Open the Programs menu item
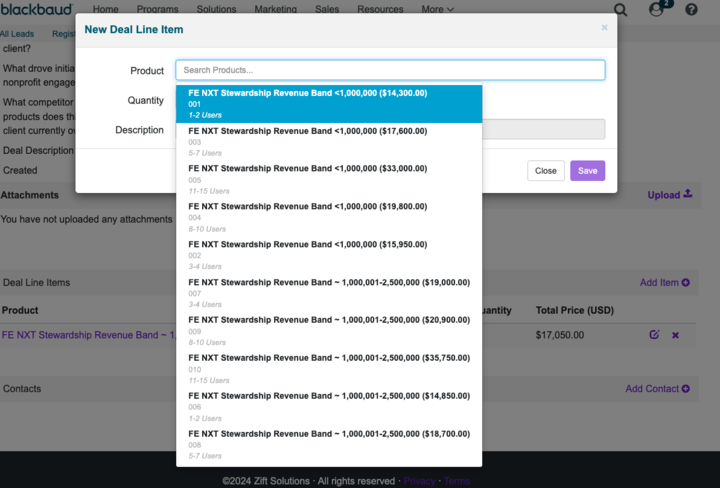This screenshot has width=720, height=488. coord(158,9)
